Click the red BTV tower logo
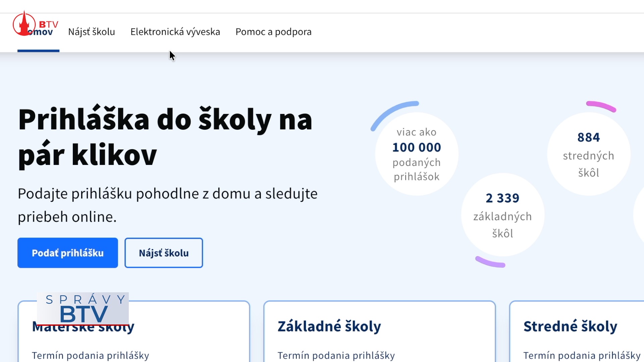Screen dimensions: 644x362 pos(24,23)
